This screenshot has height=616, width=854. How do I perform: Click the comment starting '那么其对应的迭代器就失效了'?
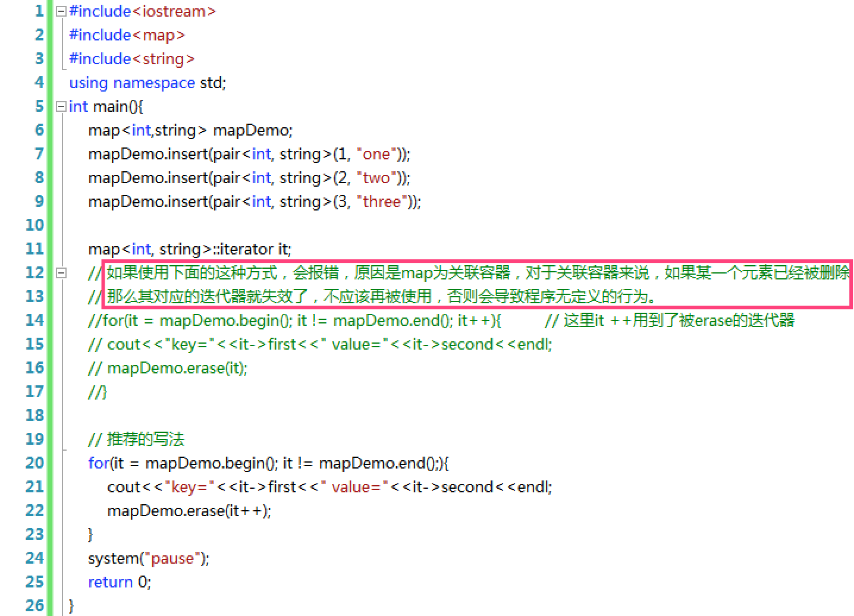pyautogui.click(x=382, y=297)
